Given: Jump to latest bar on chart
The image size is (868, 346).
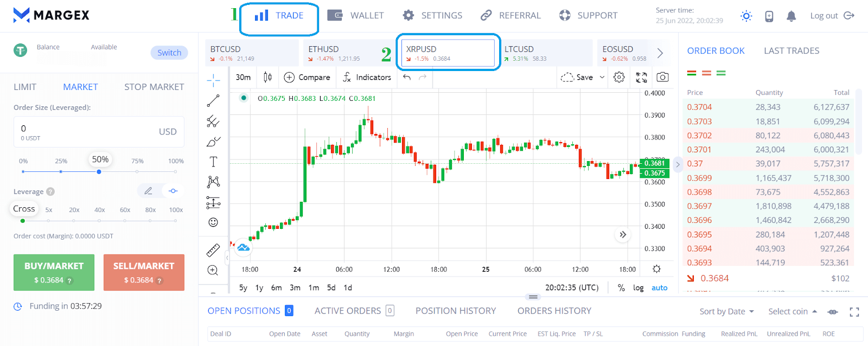Looking at the screenshot, I should click(623, 234).
